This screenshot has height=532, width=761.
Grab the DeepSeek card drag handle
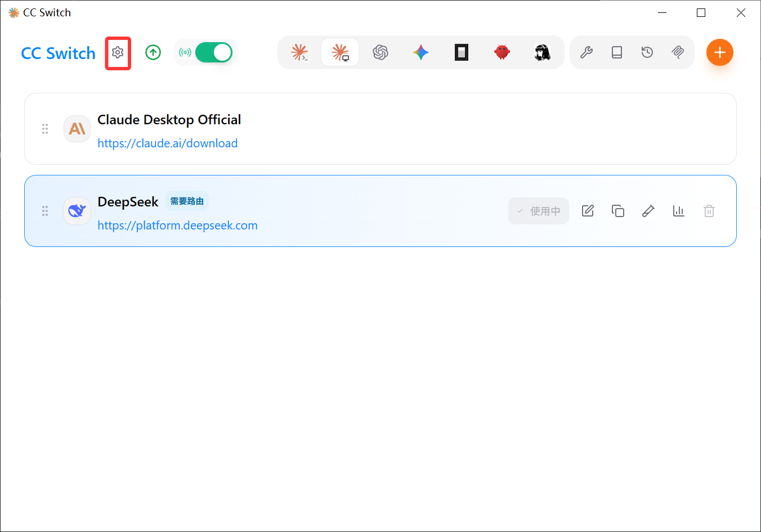[x=45, y=211]
